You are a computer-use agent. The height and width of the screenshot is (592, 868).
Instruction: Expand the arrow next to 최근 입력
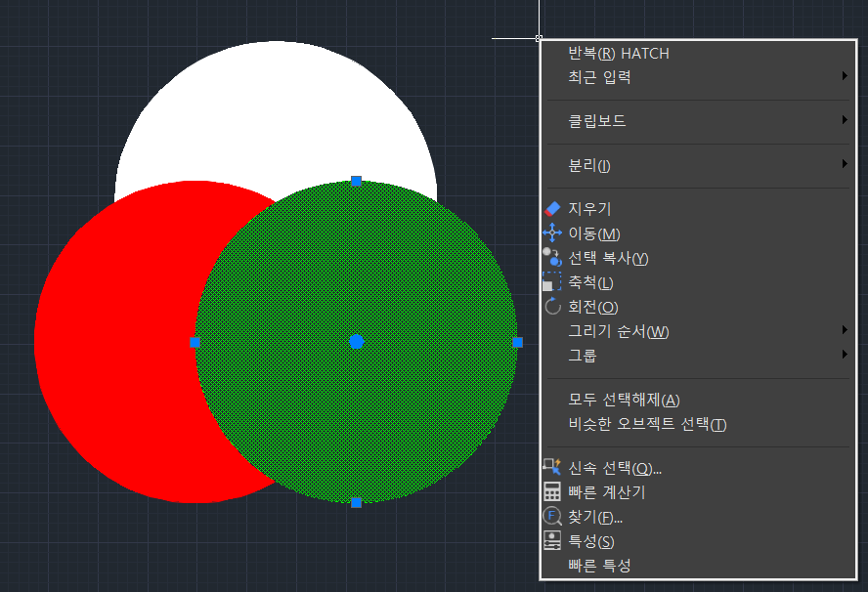(x=845, y=76)
